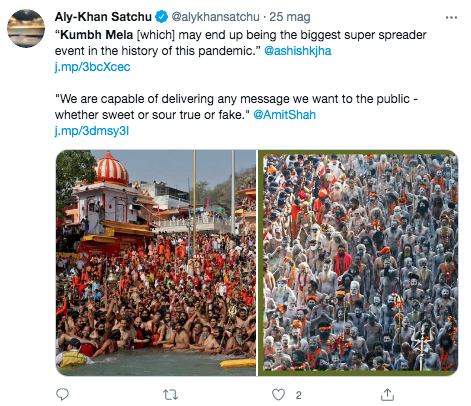Retweet this post using the retweet icon
The image size is (471, 406).
(x=170, y=395)
